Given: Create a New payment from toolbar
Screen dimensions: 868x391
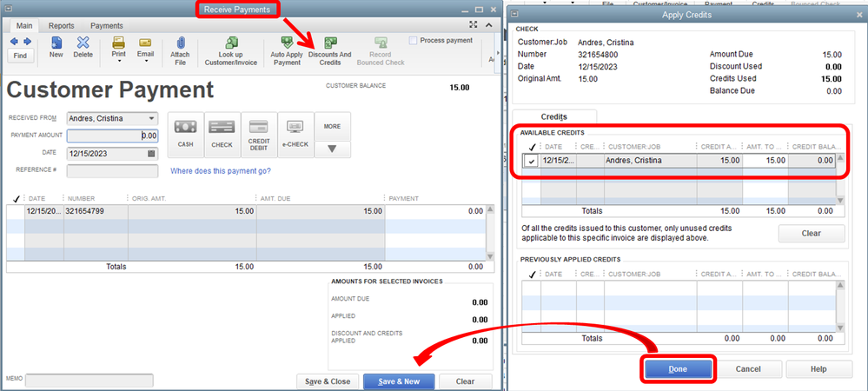Looking at the screenshot, I should tap(56, 47).
